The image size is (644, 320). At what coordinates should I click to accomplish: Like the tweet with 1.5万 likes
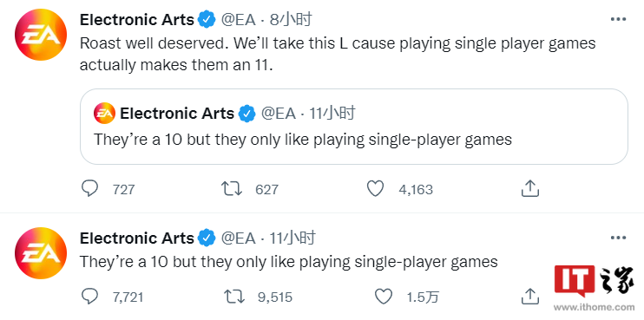384,297
